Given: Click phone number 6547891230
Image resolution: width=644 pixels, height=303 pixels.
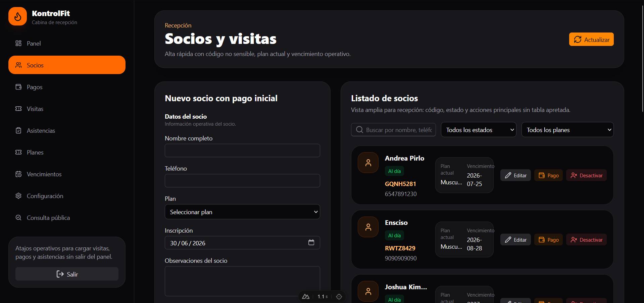Looking at the screenshot, I should tap(401, 194).
